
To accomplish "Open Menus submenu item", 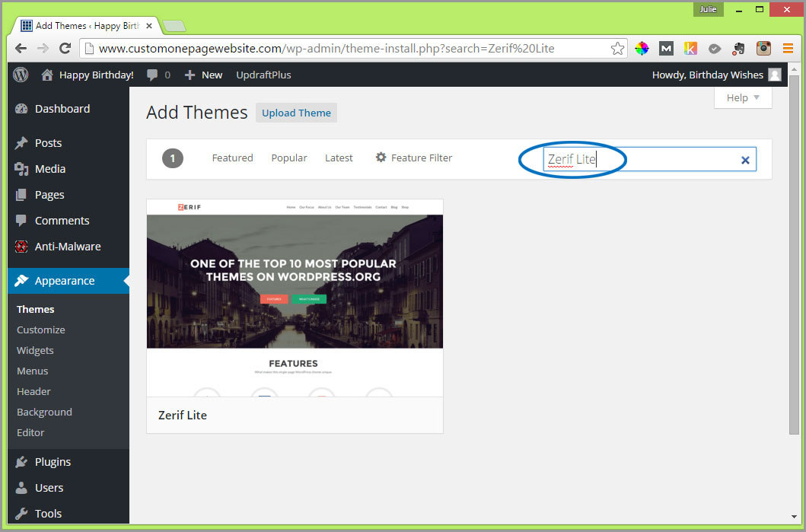I will pos(33,371).
